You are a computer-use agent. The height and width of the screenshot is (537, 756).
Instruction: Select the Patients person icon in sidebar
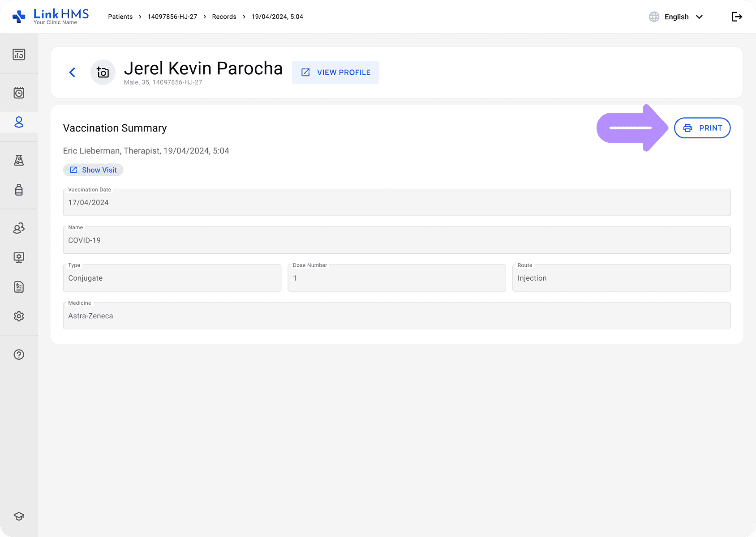click(x=19, y=122)
